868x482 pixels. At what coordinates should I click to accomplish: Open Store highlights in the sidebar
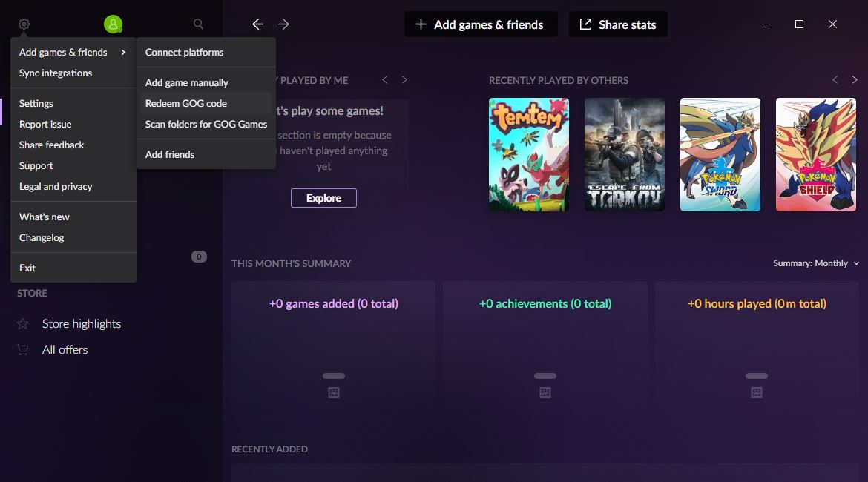click(x=82, y=324)
